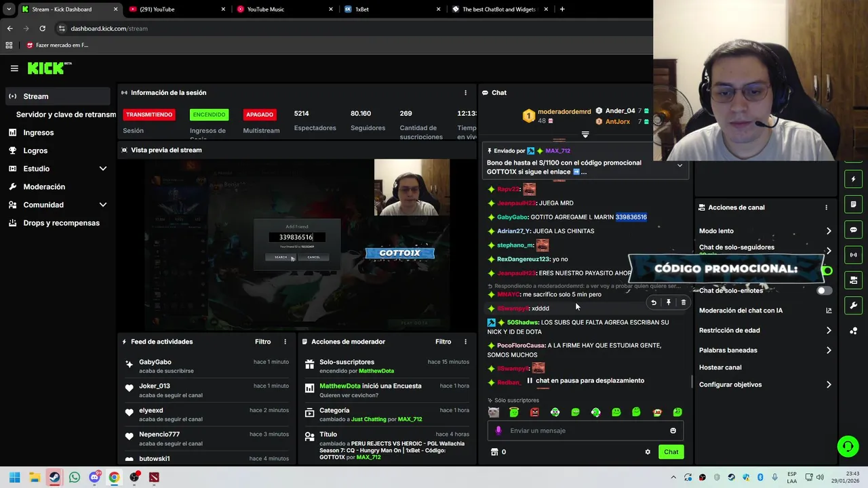The height and width of the screenshot is (488, 868).
Task: Open chat settings gear icon
Action: click(x=648, y=452)
